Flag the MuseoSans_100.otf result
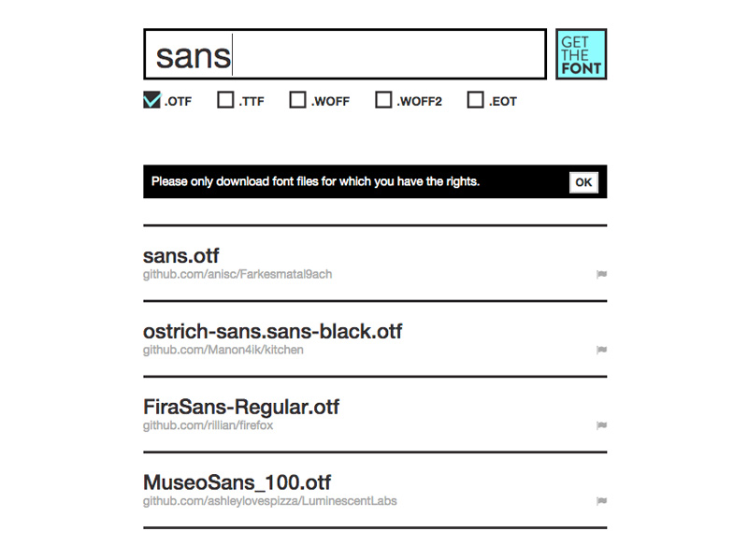This screenshot has width=748, height=560. point(602,500)
